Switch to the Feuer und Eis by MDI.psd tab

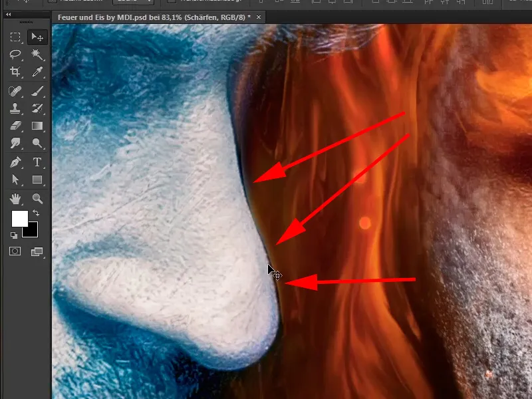(154, 17)
